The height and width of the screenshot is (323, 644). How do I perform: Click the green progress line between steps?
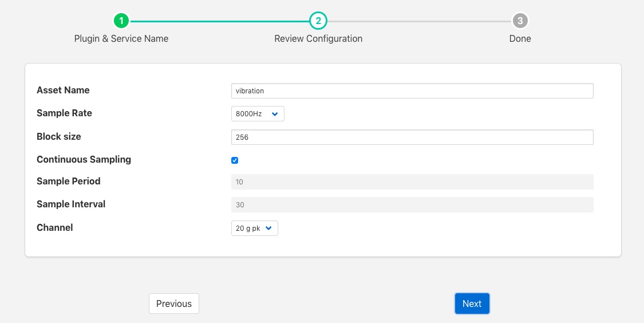click(x=220, y=21)
